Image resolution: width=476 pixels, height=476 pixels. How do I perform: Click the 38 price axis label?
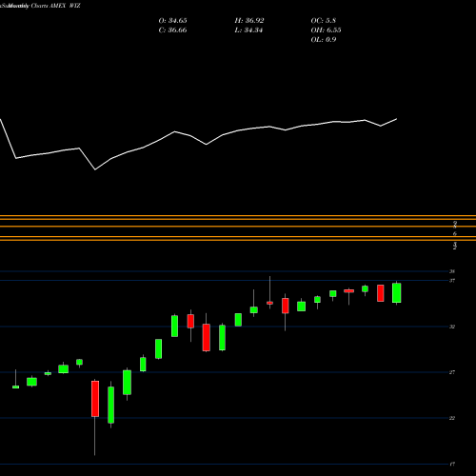click(x=452, y=271)
